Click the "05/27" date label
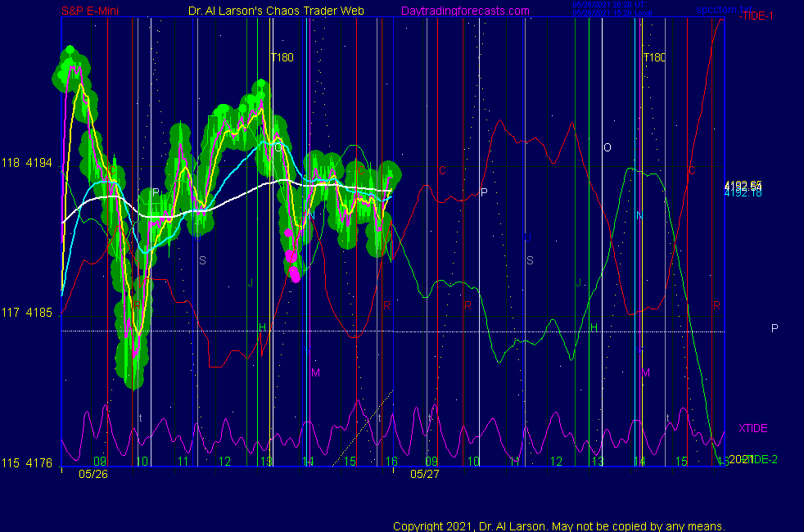This screenshot has width=804, height=532. pos(425,474)
